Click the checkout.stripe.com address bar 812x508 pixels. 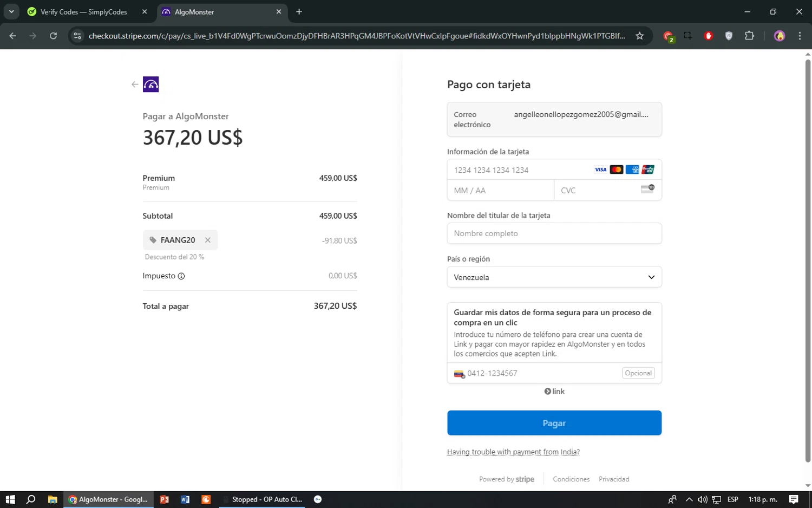(356, 36)
